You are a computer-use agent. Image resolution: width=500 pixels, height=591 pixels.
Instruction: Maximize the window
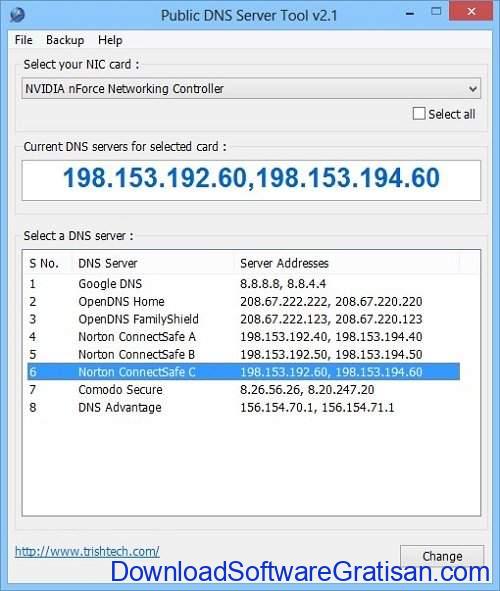click(x=436, y=12)
